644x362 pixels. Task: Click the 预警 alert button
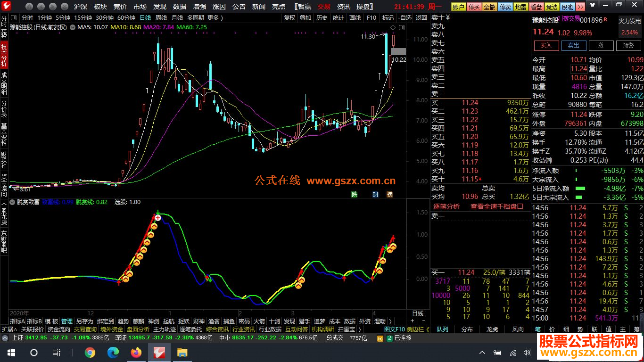click(628, 45)
